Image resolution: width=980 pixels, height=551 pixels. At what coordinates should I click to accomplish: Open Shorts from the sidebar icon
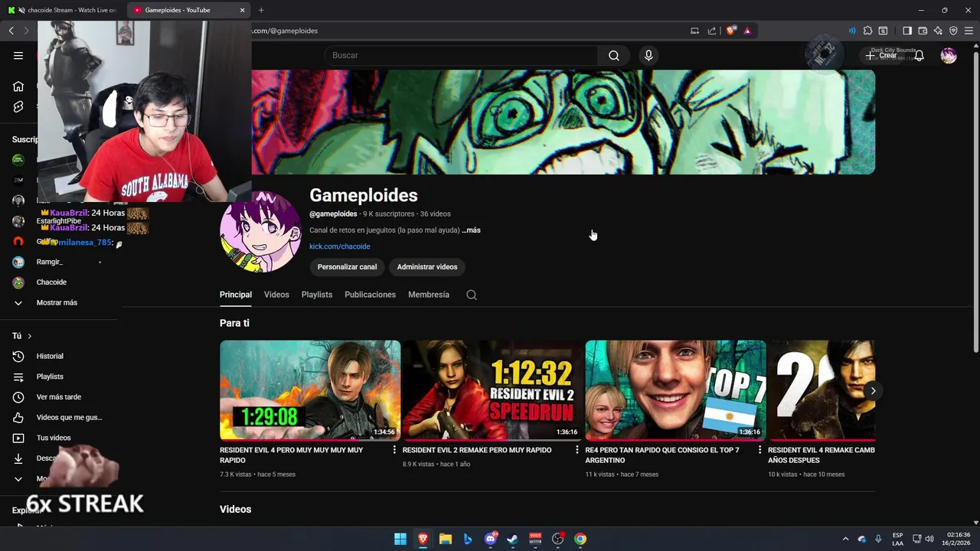[x=18, y=106]
